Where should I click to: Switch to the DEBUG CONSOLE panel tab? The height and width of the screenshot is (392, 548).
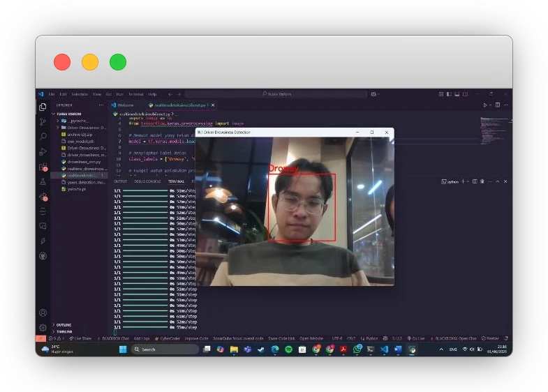tap(147, 181)
